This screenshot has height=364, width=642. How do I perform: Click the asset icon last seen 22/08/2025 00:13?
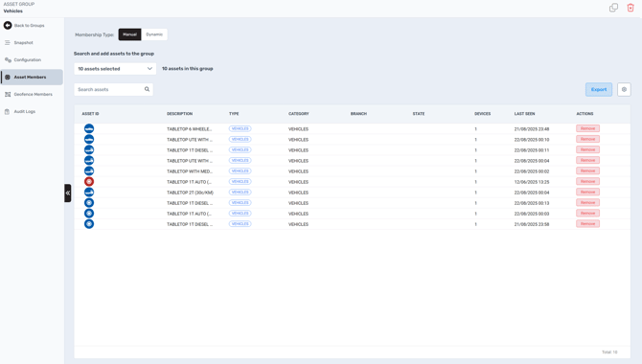(89, 203)
